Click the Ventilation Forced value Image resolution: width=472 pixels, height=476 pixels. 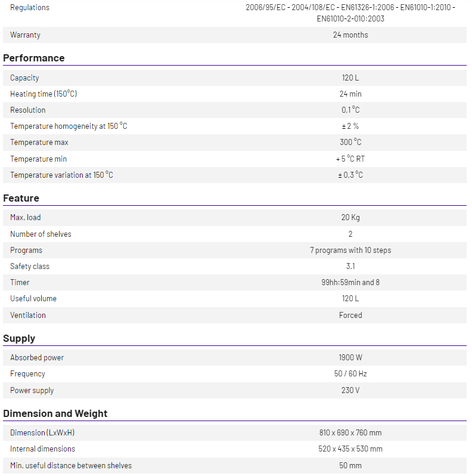point(350,315)
